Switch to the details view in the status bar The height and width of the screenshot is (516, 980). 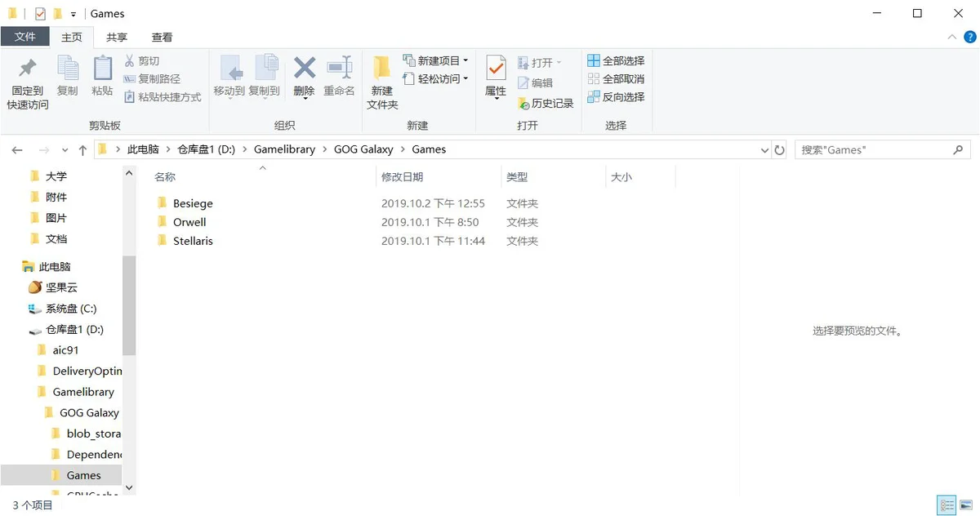pos(947,505)
